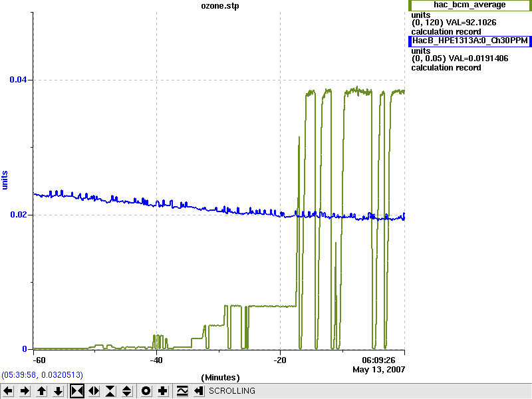532x399 pixels.
Task: Select the HacB_HPE1313A:0_Ch30PPM legend entry
Action: point(469,41)
